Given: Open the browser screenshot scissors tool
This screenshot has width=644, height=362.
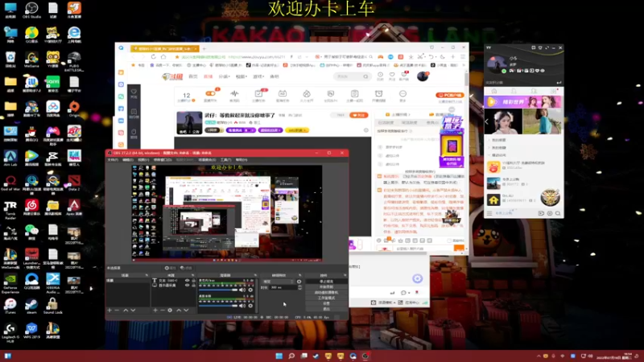Looking at the screenshot, I should [420, 56].
